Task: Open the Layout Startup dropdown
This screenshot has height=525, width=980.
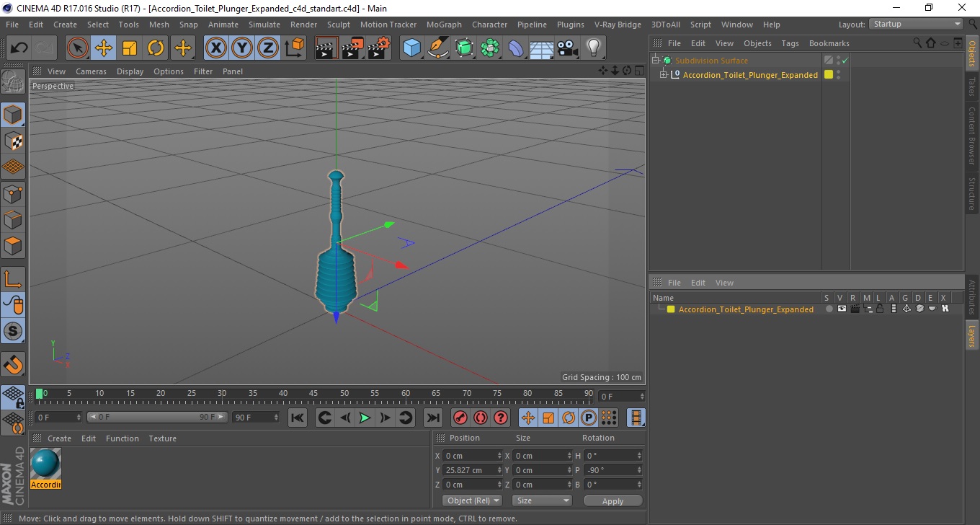Action: [916, 24]
